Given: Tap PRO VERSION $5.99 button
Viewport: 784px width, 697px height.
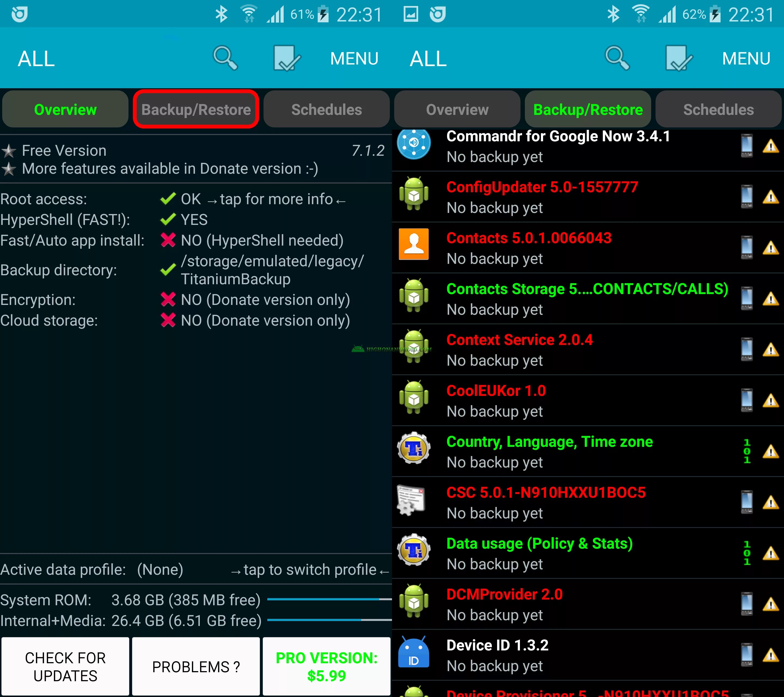Looking at the screenshot, I should [x=326, y=667].
